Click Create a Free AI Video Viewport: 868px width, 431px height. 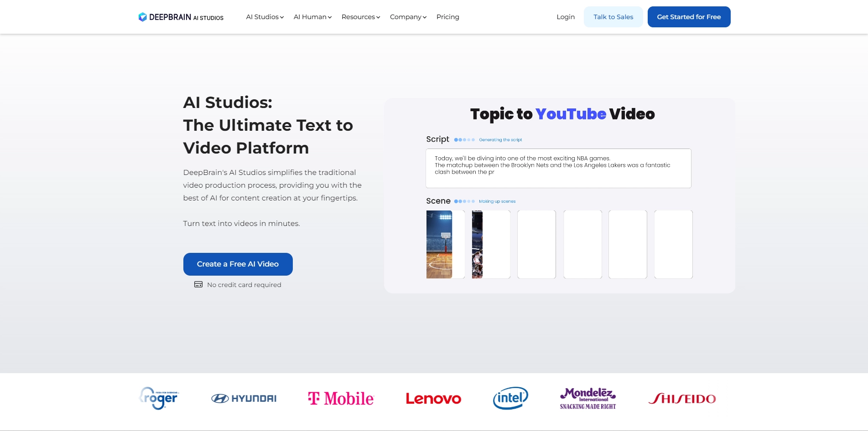(238, 264)
